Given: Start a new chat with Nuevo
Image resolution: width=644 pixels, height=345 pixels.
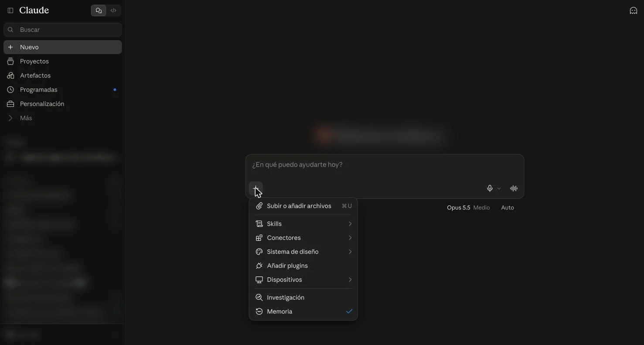Looking at the screenshot, I should pyautogui.click(x=63, y=47).
